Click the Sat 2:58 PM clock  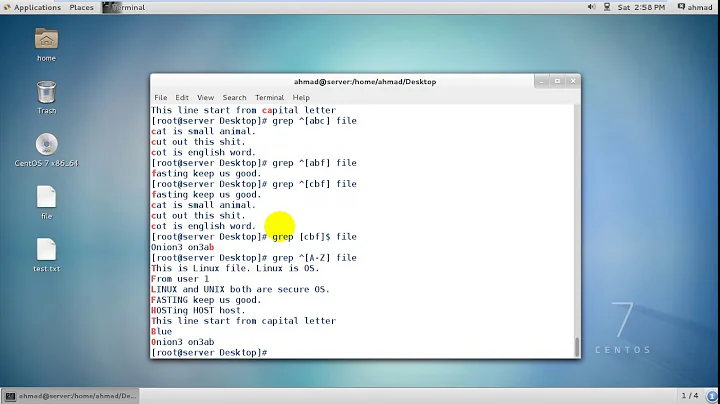pos(641,7)
